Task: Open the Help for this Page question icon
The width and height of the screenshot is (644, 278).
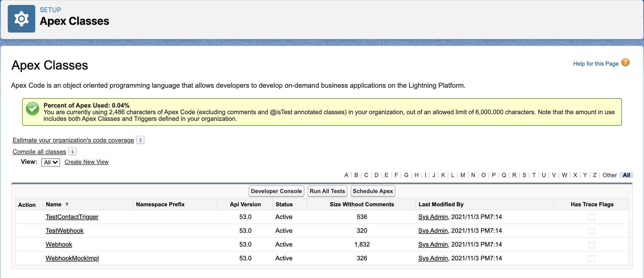Action: coord(626,63)
